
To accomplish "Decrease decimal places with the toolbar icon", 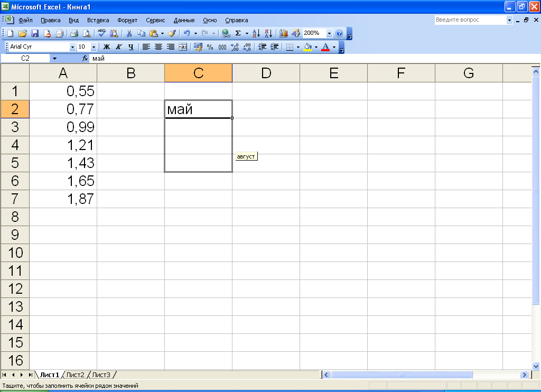I will (x=247, y=47).
